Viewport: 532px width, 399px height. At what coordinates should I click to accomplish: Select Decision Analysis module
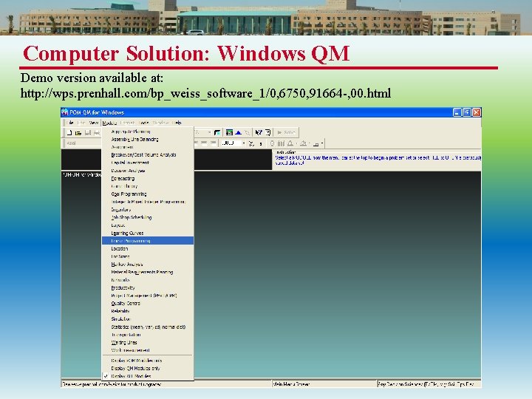pyautogui.click(x=148, y=171)
